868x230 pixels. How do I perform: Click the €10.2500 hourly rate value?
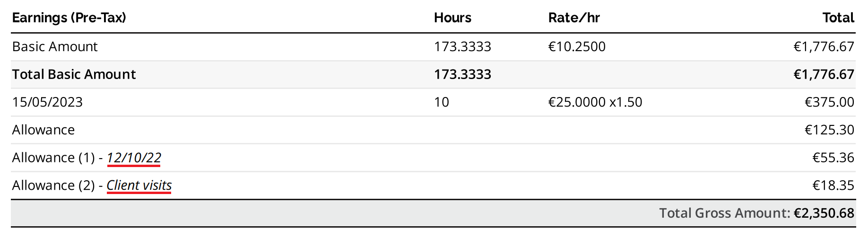pyautogui.click(x=577, y=46)
